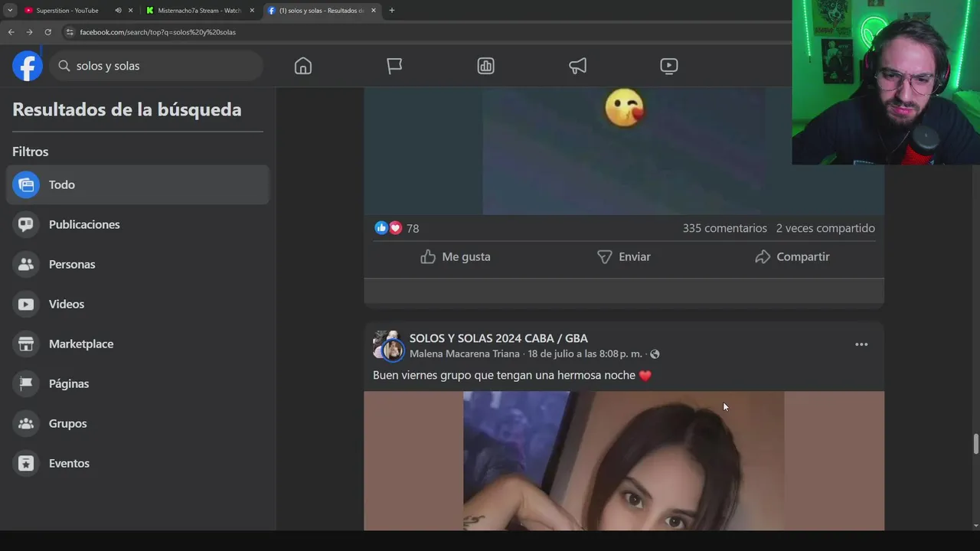Open the 18 de julio post timestamp
Screen dimensions: 980x551
pyautogui.click(x=585, y=354)
